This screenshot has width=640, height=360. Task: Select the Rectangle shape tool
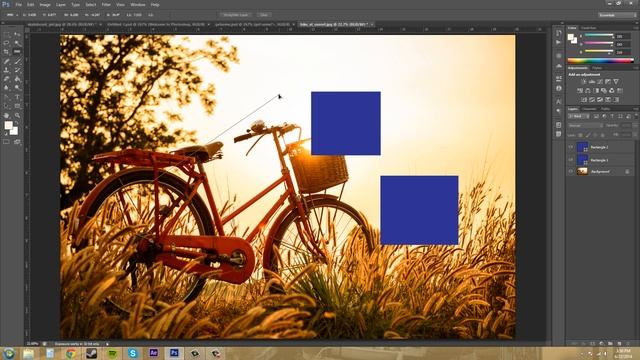pyautogui.click(x=17, y=106)
